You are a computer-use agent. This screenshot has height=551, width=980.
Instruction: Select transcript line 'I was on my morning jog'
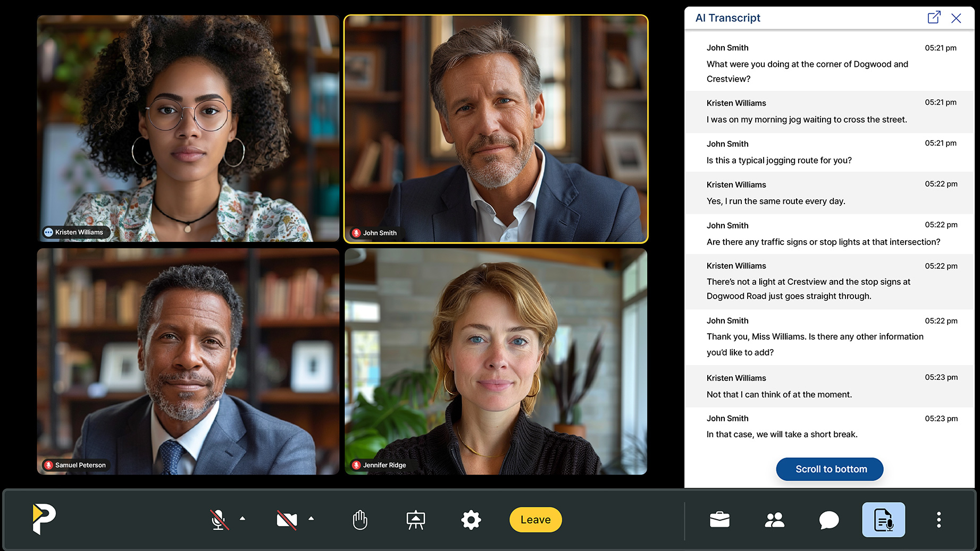807,120
